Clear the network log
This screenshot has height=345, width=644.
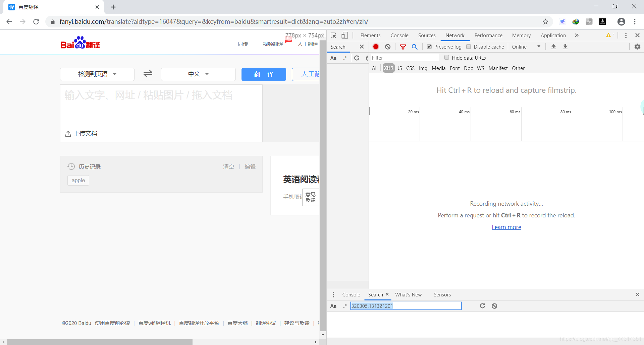click(x=388, y=47)
